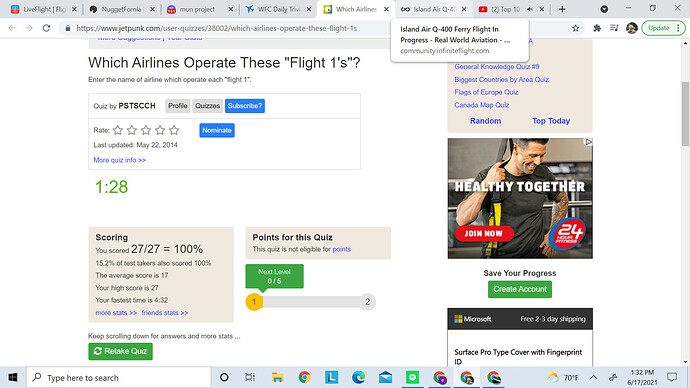Viewport: 690px width, 388px height.
Task: Open File Explorer from the taskbar
Action: point(277,377)
